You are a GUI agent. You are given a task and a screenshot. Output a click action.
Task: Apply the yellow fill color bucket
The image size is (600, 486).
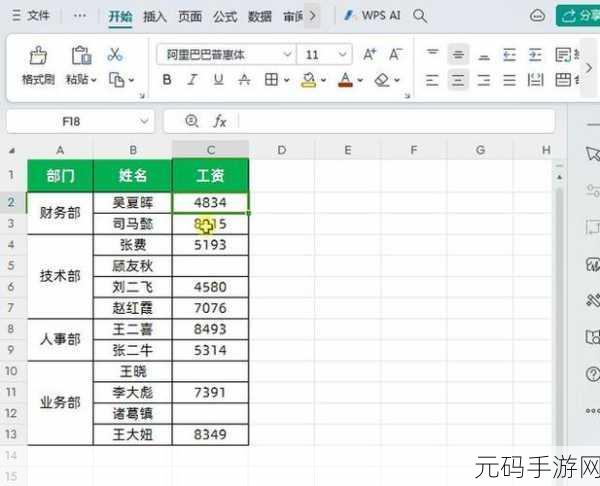[x=308, y=80]
